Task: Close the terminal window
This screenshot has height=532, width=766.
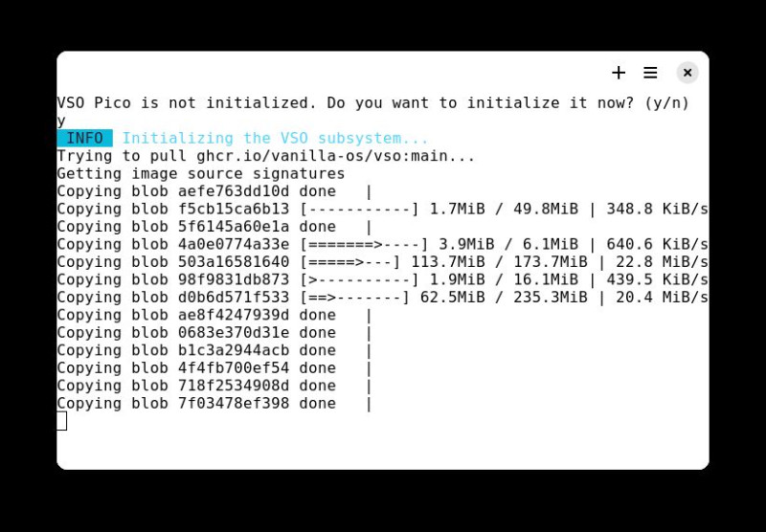Action: [687, 73]
